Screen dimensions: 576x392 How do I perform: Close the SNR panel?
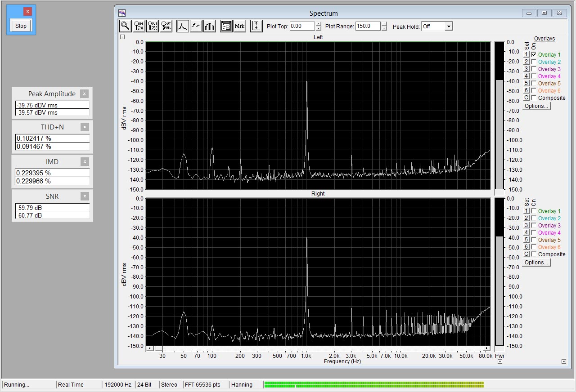pyautogui.click(x=84, y=196)
